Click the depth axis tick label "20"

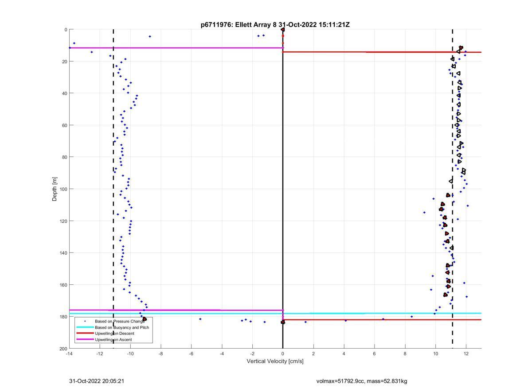(x=65, y=62)
